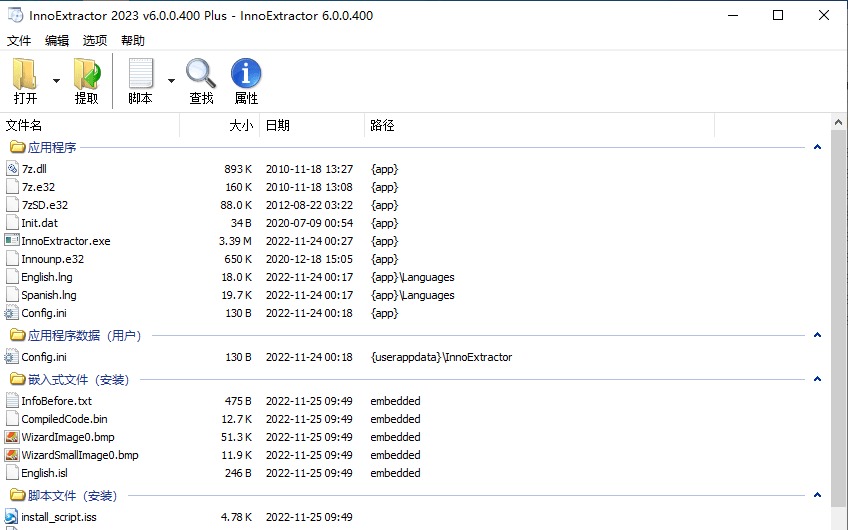The height and width of the screenshot is (530, 848).
Task: Select the file name 7z.dll
Action: tap(34, 169)
